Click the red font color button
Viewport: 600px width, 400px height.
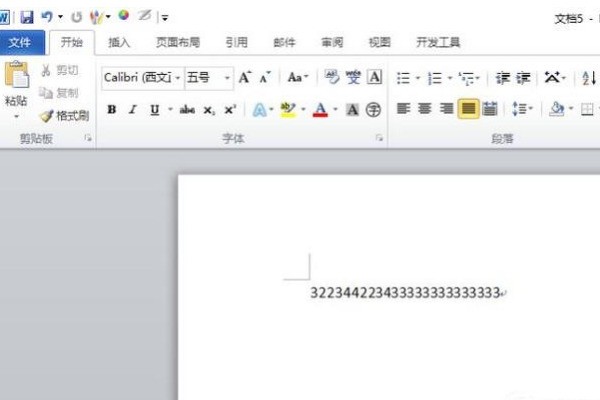[x=320, y=110]
